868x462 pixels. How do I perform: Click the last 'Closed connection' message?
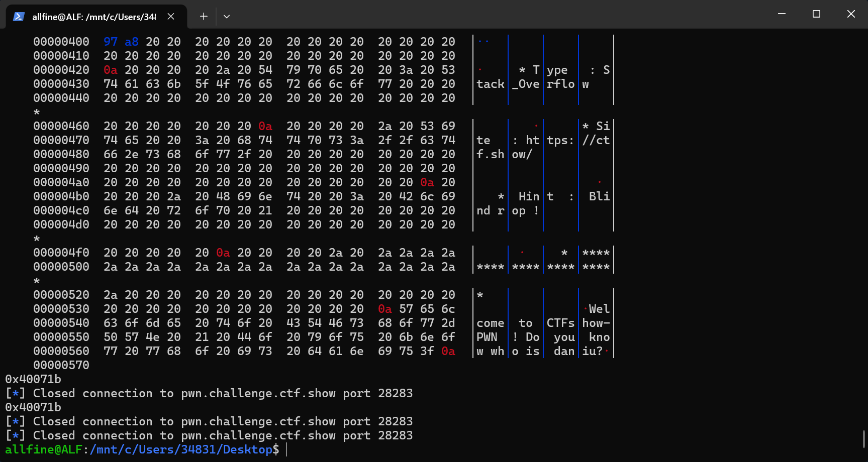point(209,435)
